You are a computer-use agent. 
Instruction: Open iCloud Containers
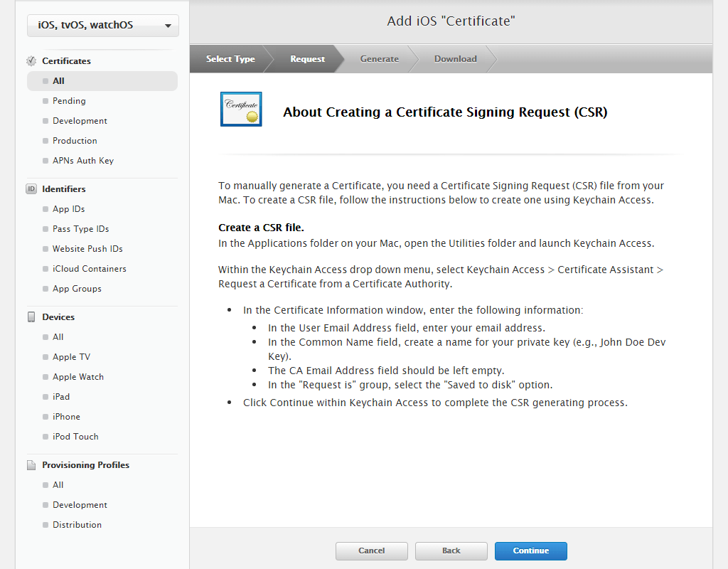[x=89, y=269]
